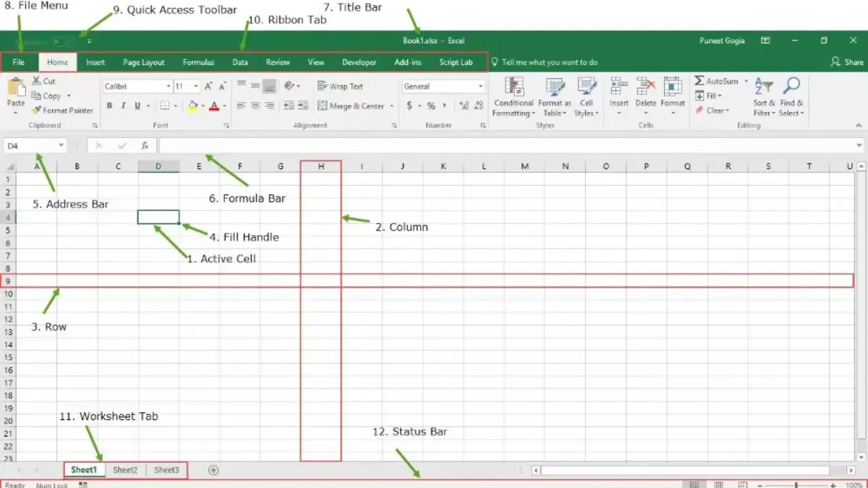Viewport: 868px width, 488px height.
Task: Open the General number format dropdown
Action: tap(480, 86)
